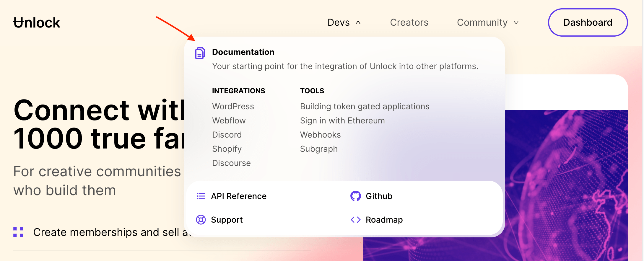The width and height of the screenshot is (644, 261).
Task: Open the Creators nav item
Action: (409, 22)
